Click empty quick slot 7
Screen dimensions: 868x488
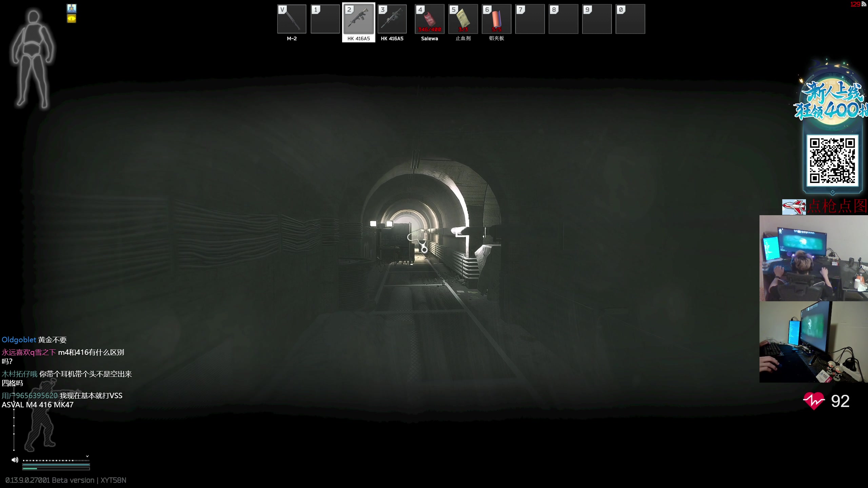530,19
